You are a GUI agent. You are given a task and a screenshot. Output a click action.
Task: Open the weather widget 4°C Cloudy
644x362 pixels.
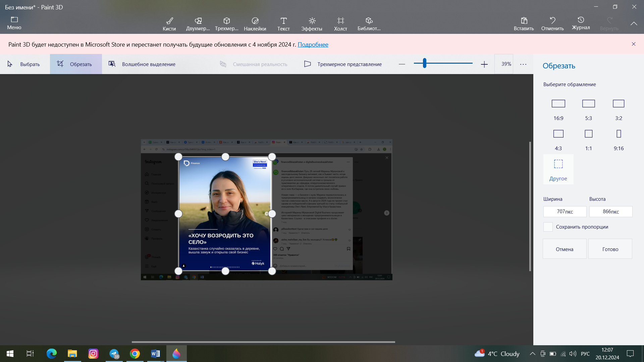[x=497, y=354]
